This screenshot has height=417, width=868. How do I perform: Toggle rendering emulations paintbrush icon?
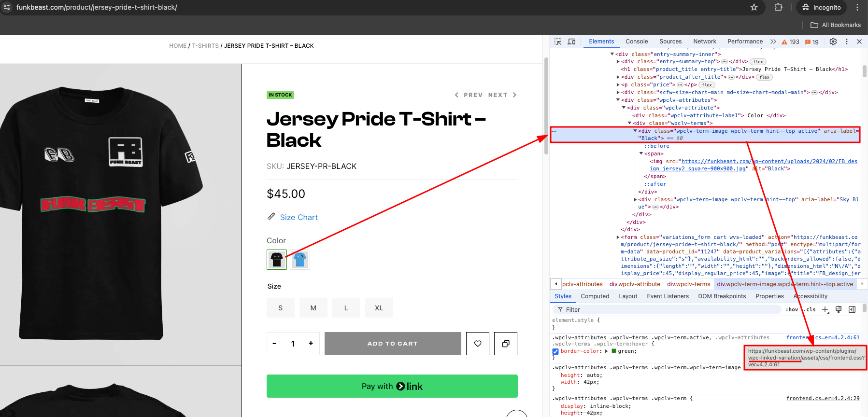coord(839,310)
